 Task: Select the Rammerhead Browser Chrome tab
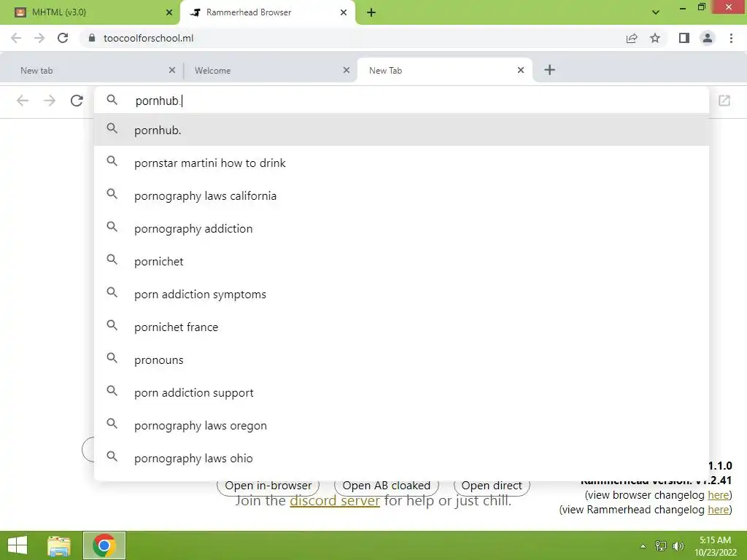tap(267, 12)
